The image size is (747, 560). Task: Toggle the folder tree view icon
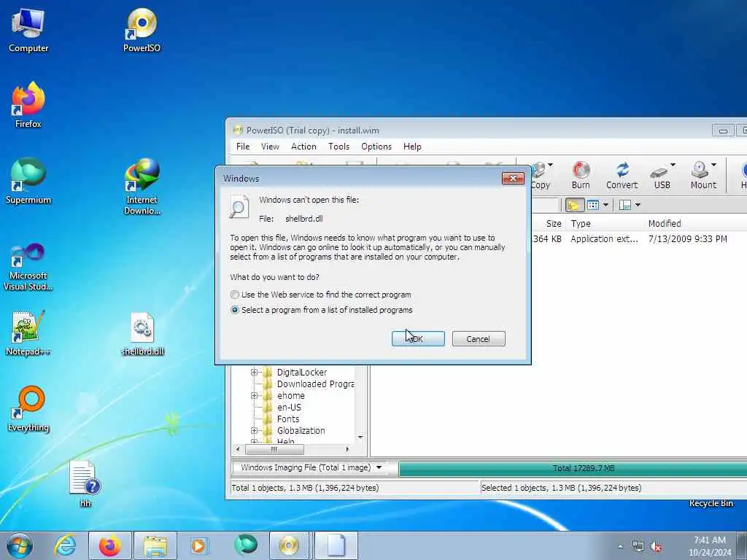click(x=574, y=205)
